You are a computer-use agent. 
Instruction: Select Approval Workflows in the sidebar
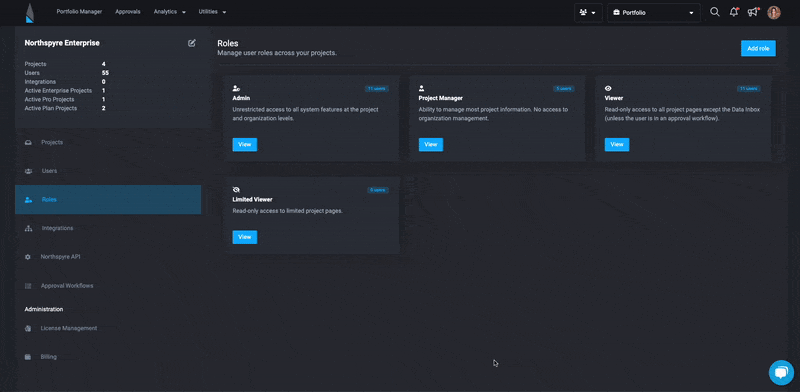point(108,286)
